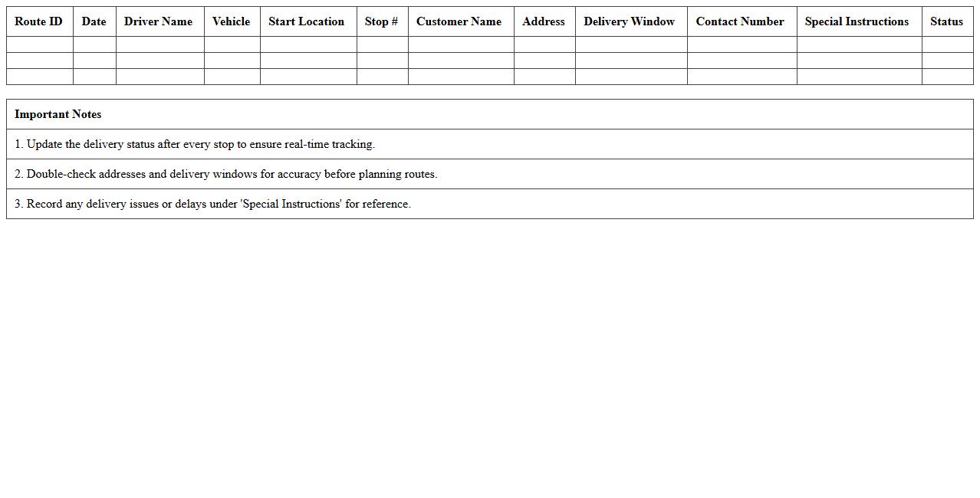Select the Address column header

544,21
